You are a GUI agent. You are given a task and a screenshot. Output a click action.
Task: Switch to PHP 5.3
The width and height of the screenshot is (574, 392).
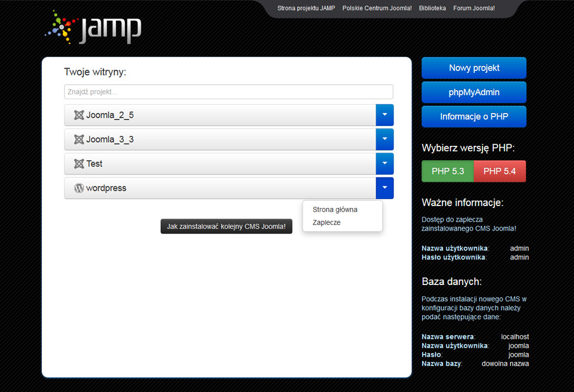point(448,171)
